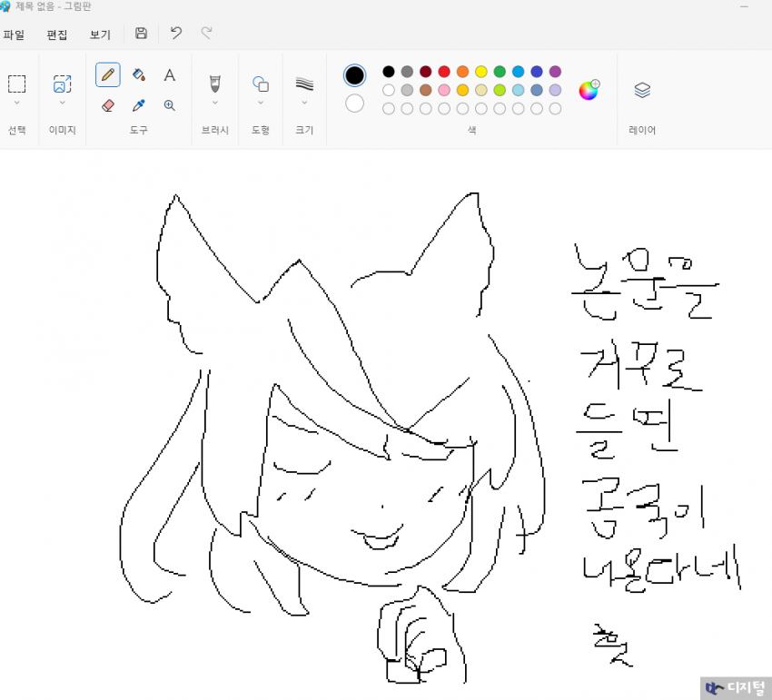Pick the brown color swatch

tap(425, 90)
